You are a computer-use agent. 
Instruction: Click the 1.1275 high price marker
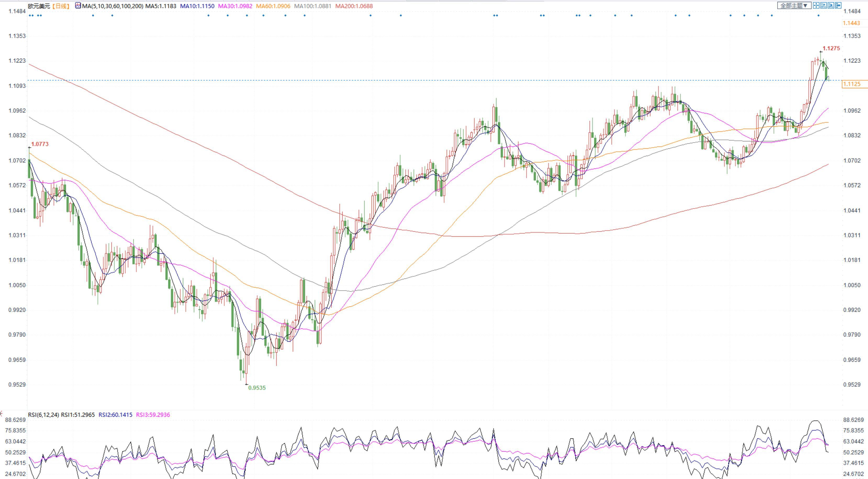click(x=831, y=48)
